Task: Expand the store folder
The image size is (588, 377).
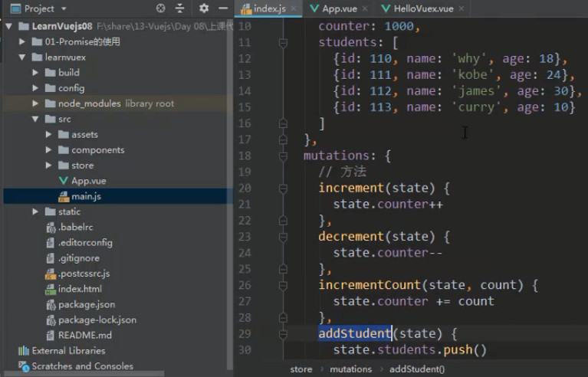Action: [x=48, y=166]
